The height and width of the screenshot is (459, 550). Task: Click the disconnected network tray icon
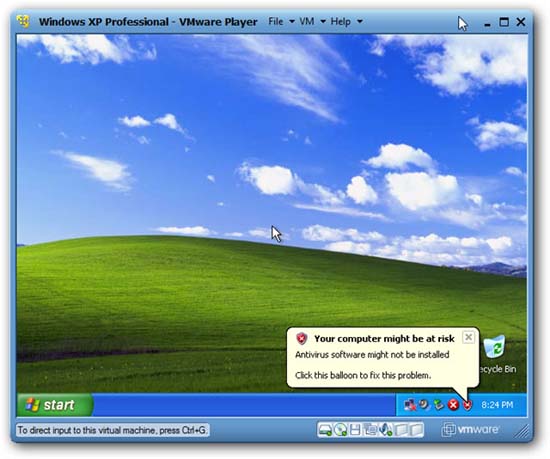pyautogui.click(x=409, y=405)
